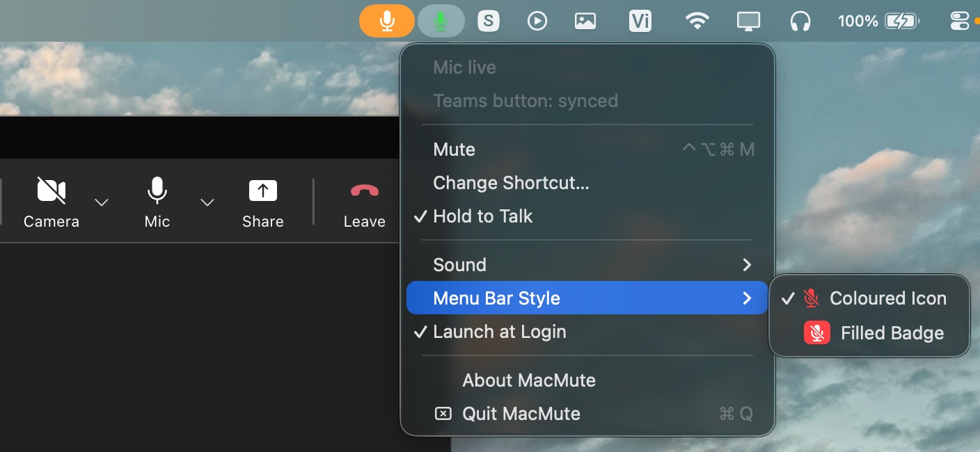
Task: Open the Sound submenu
Action: (x=587, y=265)
